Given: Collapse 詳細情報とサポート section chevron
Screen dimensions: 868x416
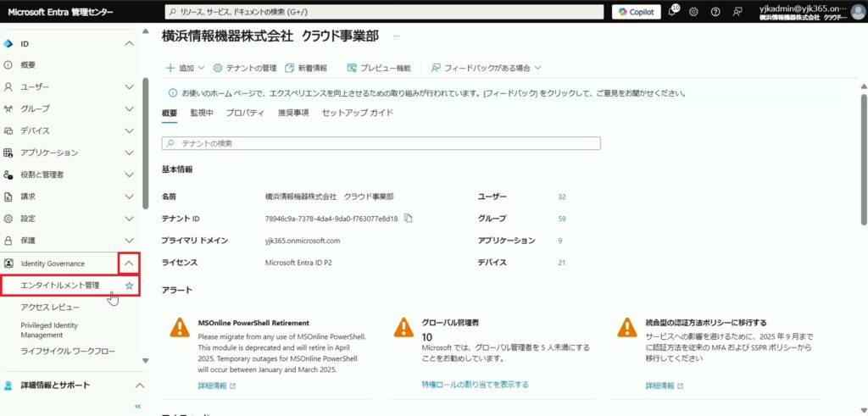Looking at the screenshot, I should click(x=140, y=385).
